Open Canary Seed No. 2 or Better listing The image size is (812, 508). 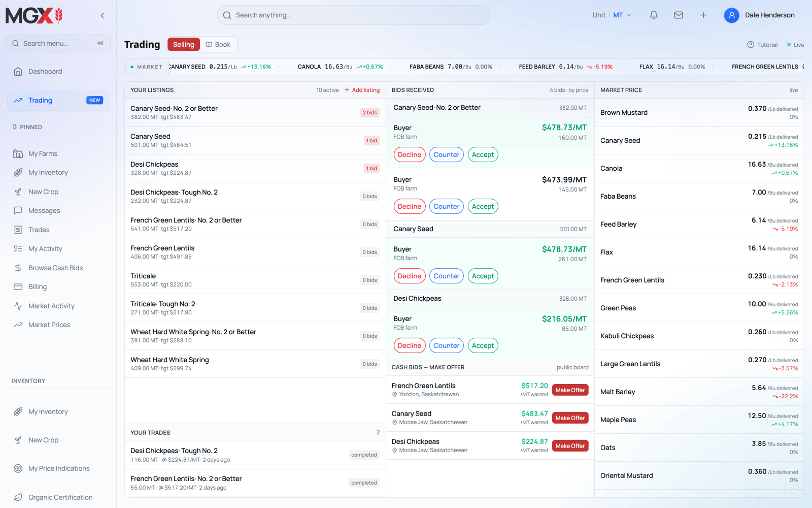255,112
